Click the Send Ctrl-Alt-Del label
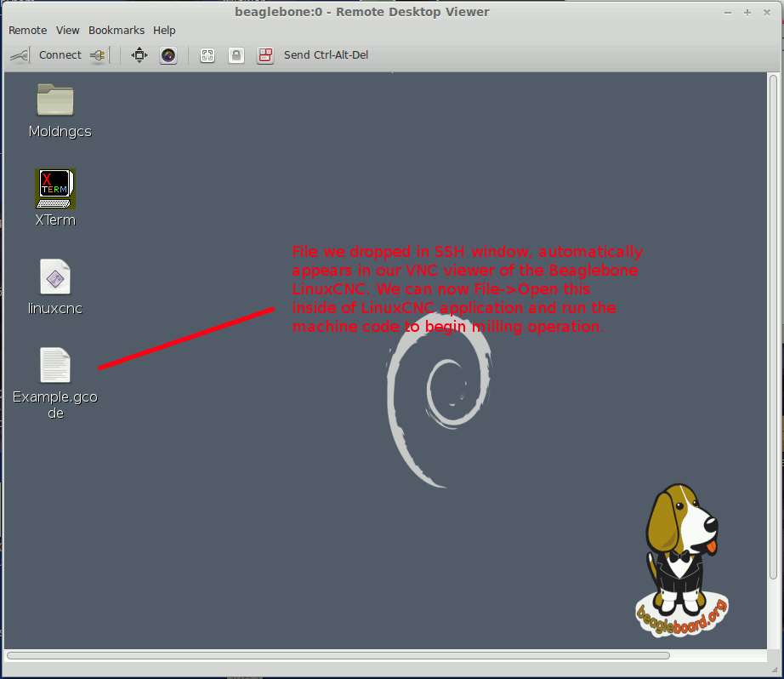The image size is (784, 679). 326,55
